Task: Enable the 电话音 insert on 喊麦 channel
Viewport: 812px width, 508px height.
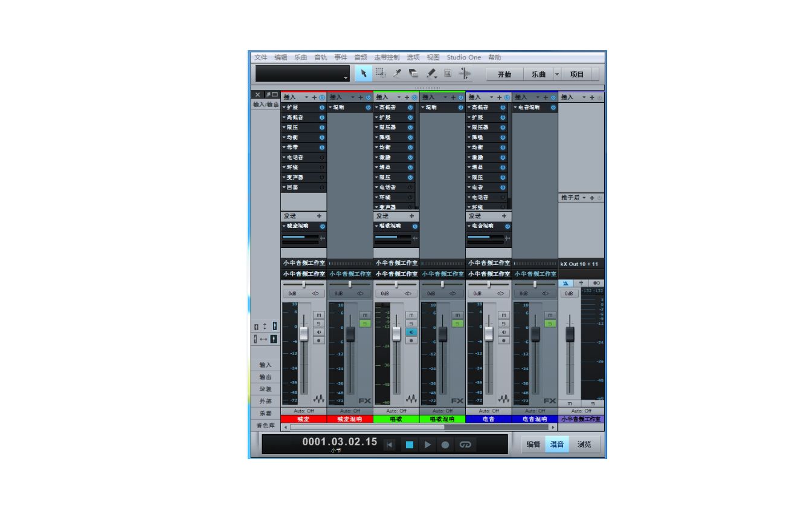Action: click(322, 157)
